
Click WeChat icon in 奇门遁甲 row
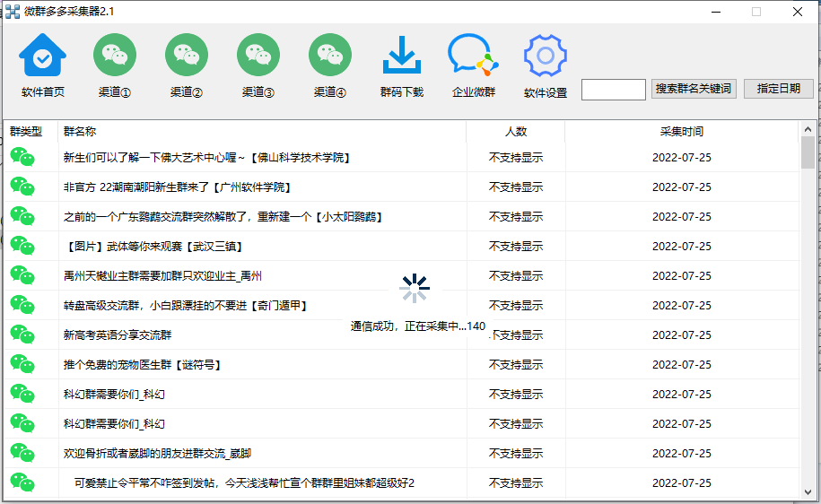coord(22,305)
